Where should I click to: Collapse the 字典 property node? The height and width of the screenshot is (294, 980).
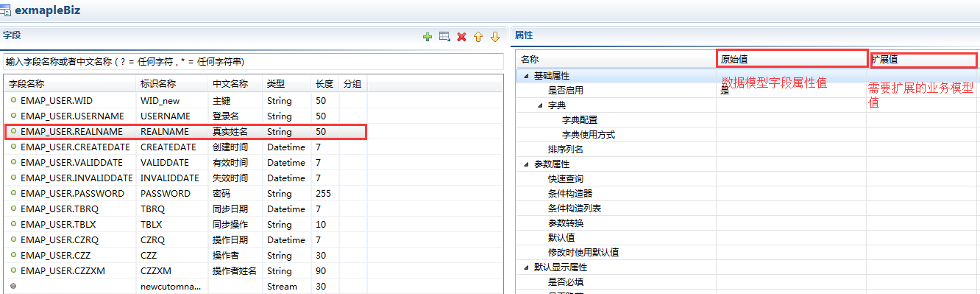pyautogui.click(x=541, y=105)
